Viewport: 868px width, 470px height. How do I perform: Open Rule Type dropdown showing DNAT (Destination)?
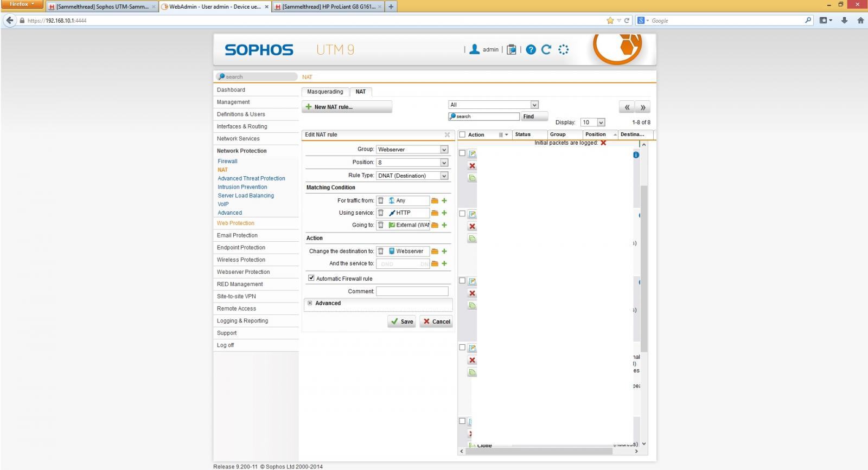[x=412, y=176]
